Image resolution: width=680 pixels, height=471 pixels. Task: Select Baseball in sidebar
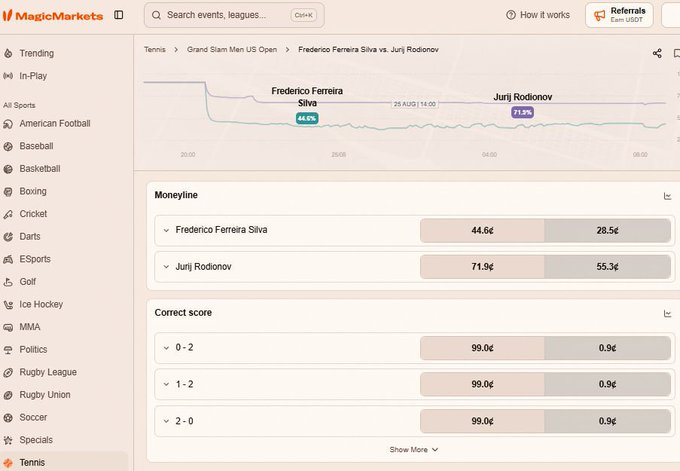[x=36, y=146]
